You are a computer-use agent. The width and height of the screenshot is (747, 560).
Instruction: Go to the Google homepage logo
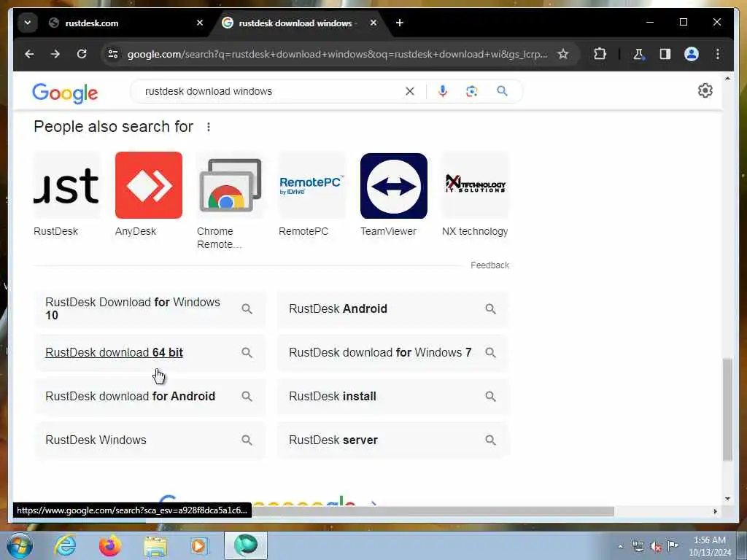65,93
